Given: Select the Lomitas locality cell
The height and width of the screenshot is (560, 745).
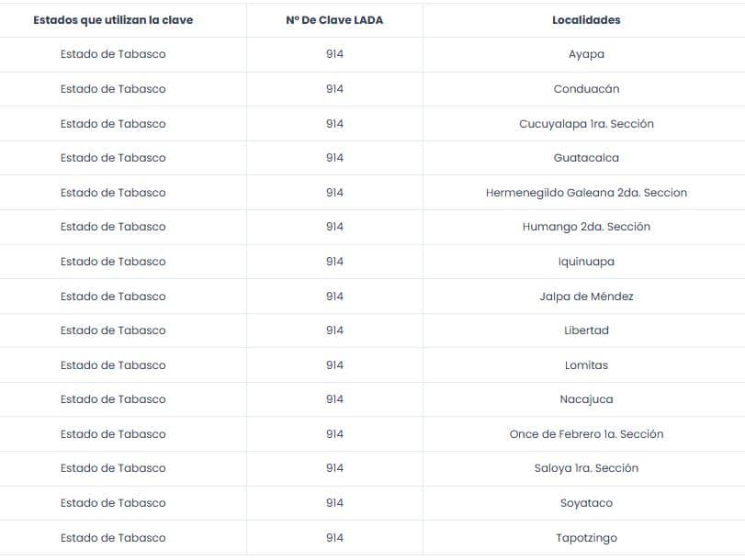Looking at the screenshot, I should point(586,364).
